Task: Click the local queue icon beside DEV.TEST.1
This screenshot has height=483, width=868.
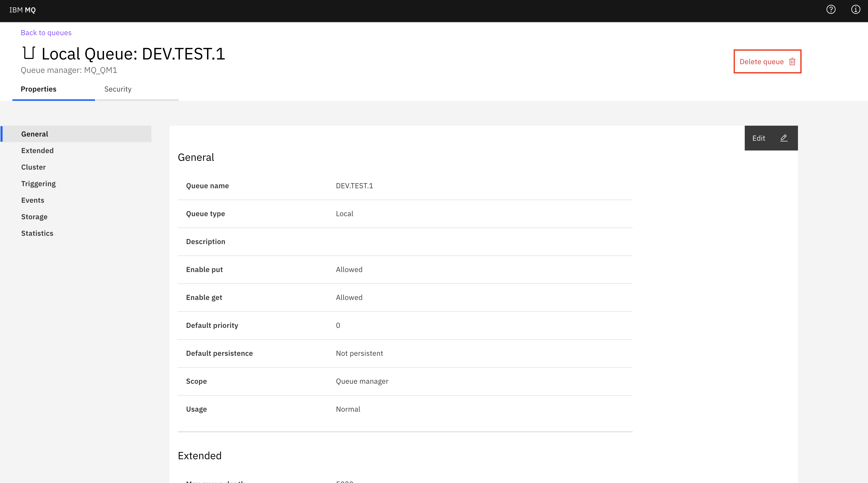Action: [x=28, y=53]
